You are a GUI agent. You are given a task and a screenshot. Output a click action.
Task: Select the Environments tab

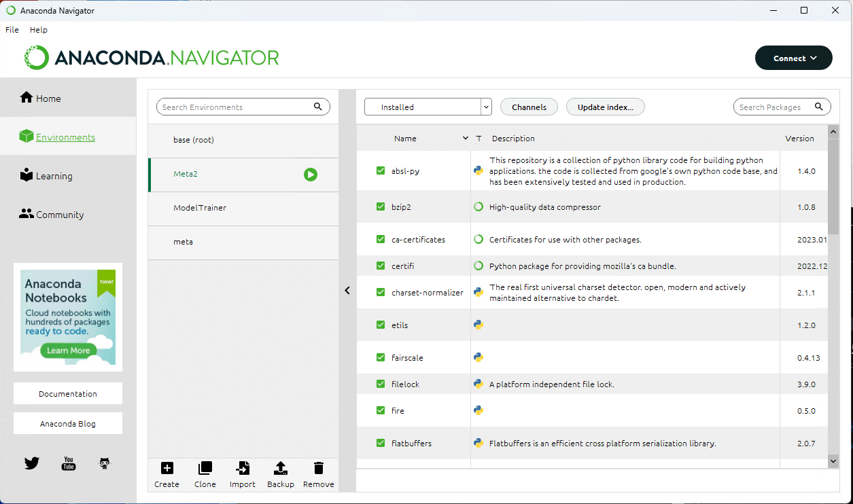coord(68,137)
